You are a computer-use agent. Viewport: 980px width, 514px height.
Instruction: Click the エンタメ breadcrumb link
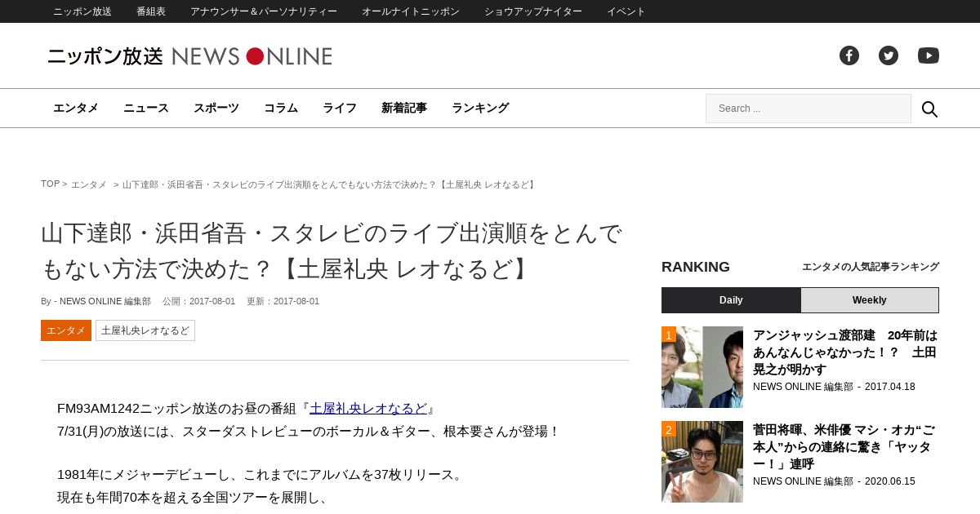coord(89,184)
